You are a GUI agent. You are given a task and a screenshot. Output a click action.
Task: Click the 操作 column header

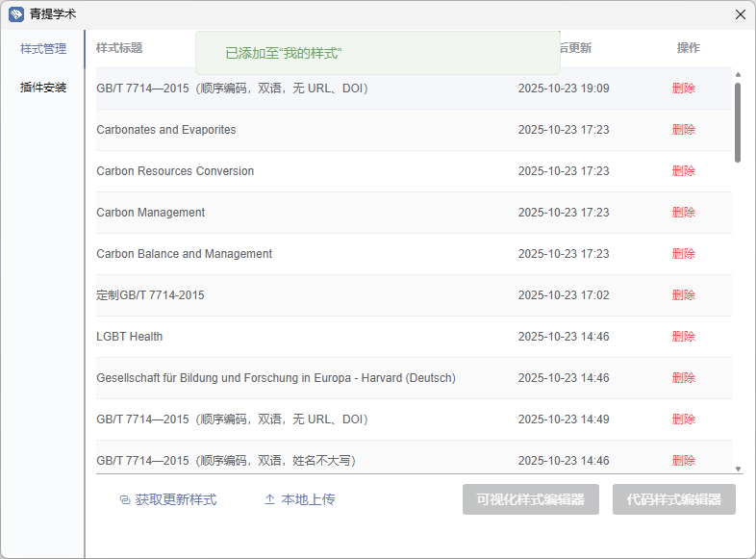(688, 48)
